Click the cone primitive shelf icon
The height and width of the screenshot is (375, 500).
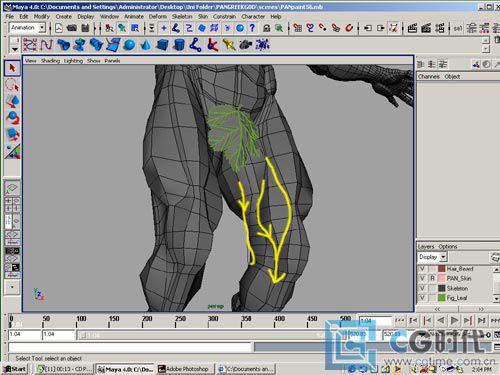point(146,45)
